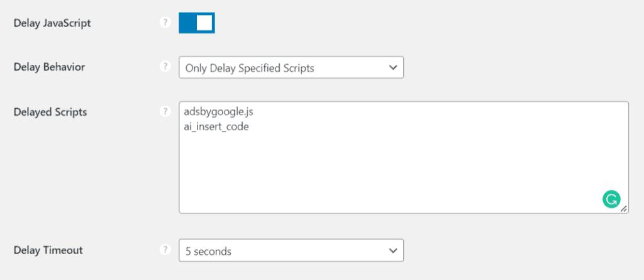Image resolution: width=644 pixels, height=280 pixels.
Task: Open the Delay Behavior dropdown
Action: pyautogui.click(x=291, y=68)
